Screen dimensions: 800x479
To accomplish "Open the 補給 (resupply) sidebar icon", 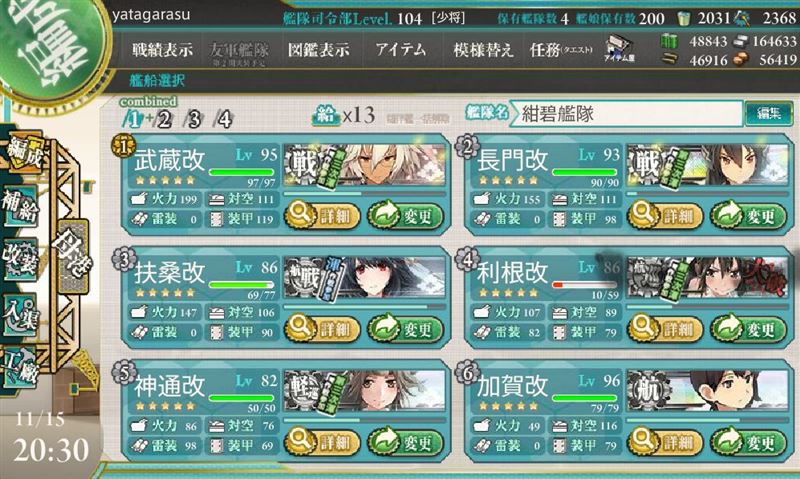I will pos(20,207).
